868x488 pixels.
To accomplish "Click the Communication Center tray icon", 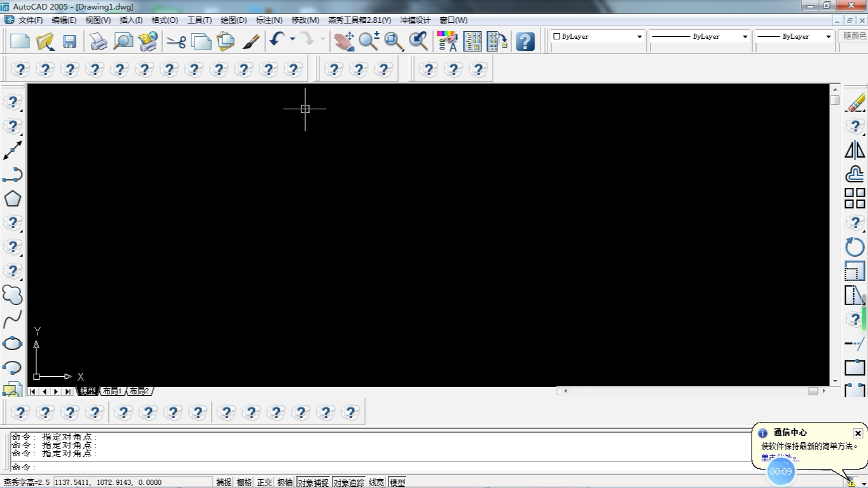I will coord(851,482).
